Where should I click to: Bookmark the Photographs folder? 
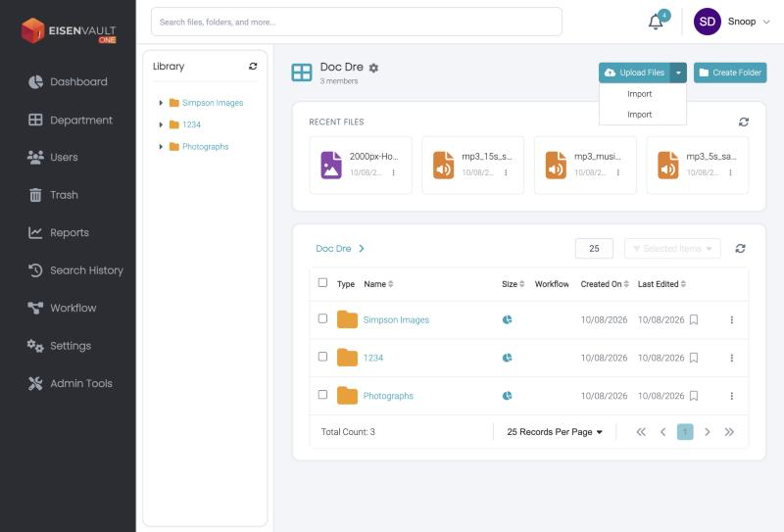[694, 396]
